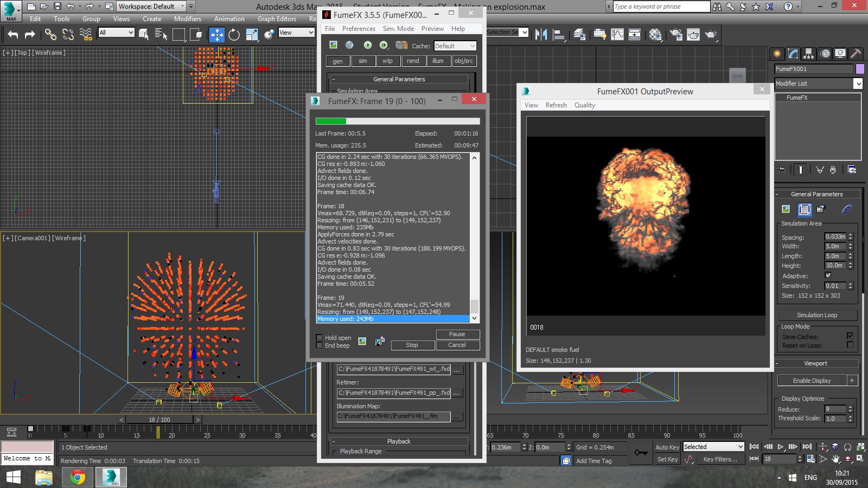Activate the Select and Scale tool
This screenshot has width=868, height=488.
tap(252, 35)
